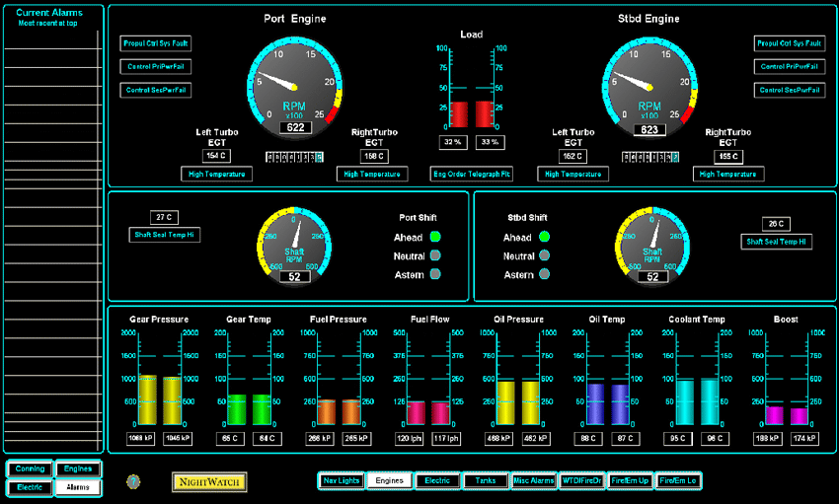
Task: Click Port Engine Propul Ctrl Sys Fault indicator
Action: pos(155,43)
